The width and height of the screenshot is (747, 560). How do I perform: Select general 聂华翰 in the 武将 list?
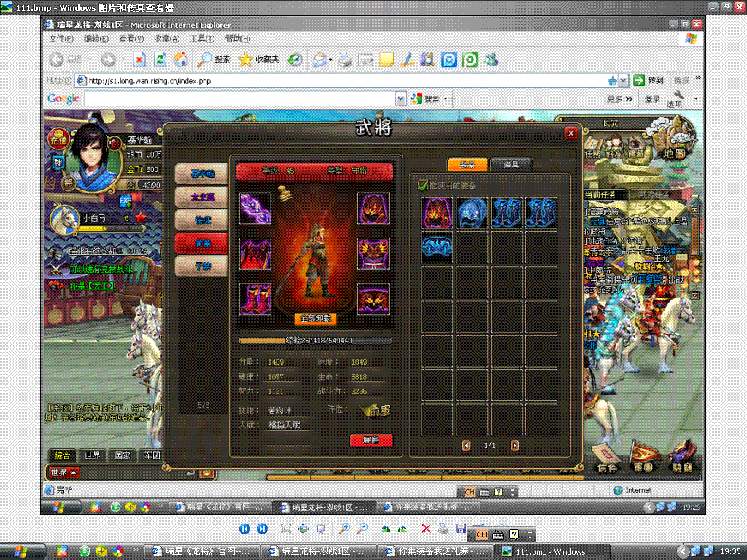point(202,174)
